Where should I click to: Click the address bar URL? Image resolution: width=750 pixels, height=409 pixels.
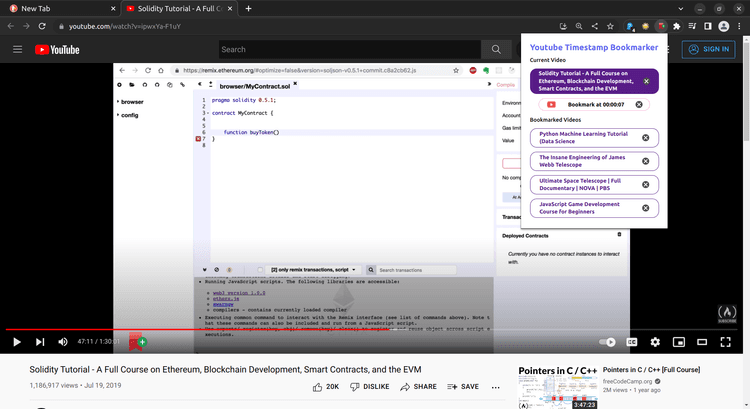point(125,26)
